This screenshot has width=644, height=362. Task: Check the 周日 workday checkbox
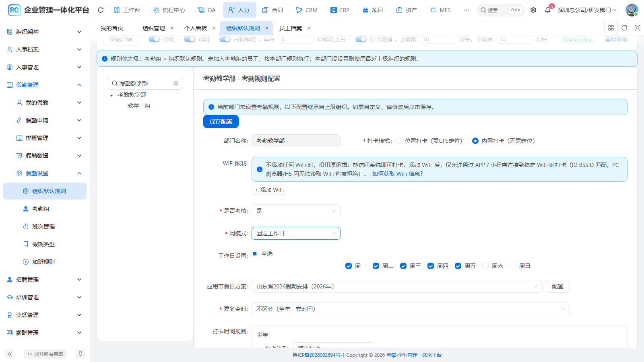[513, 266]
